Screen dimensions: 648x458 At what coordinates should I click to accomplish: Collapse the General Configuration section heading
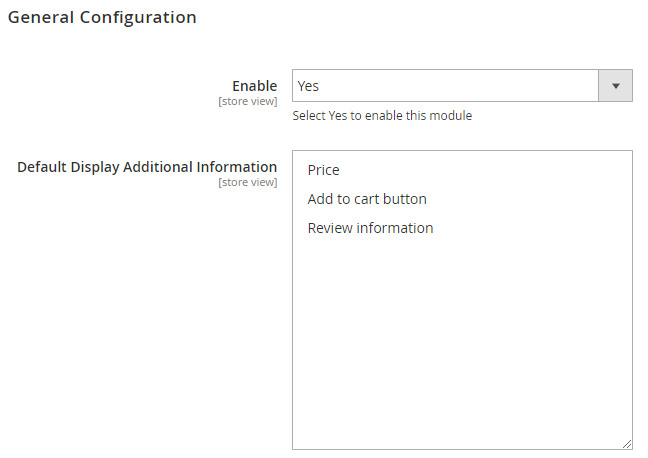point(102,17)
